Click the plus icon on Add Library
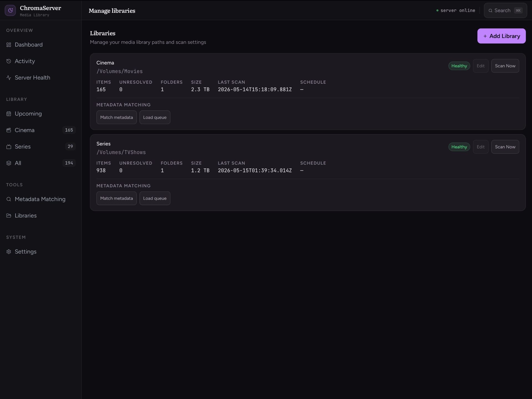 (x=485, y=36)
